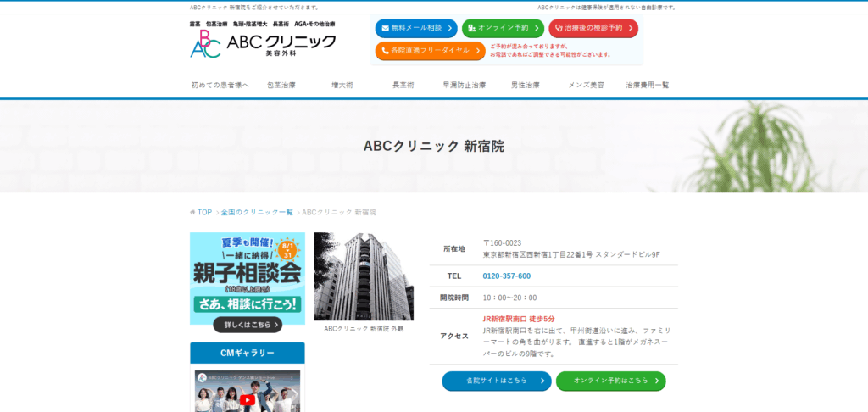Call the 0120-357-600 phone number link
Image resolution: width=868 pixels, height=412 pixels.
507,276
